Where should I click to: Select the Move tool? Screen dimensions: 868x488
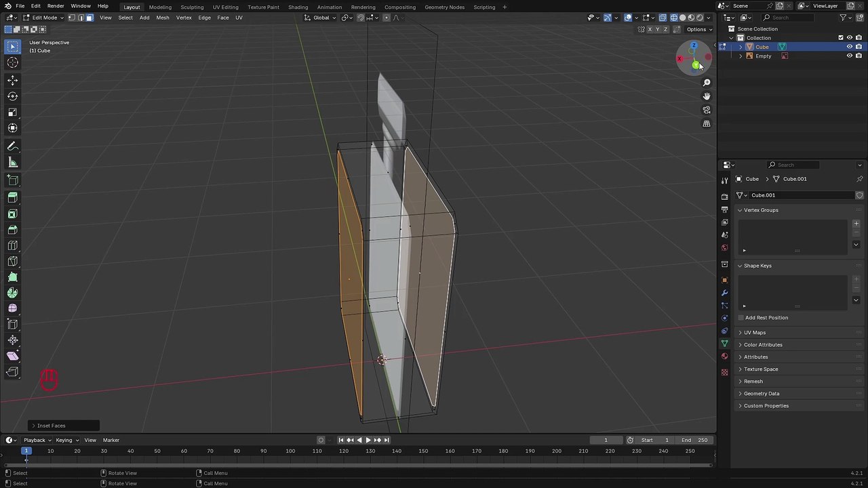(x=12, y=80)
